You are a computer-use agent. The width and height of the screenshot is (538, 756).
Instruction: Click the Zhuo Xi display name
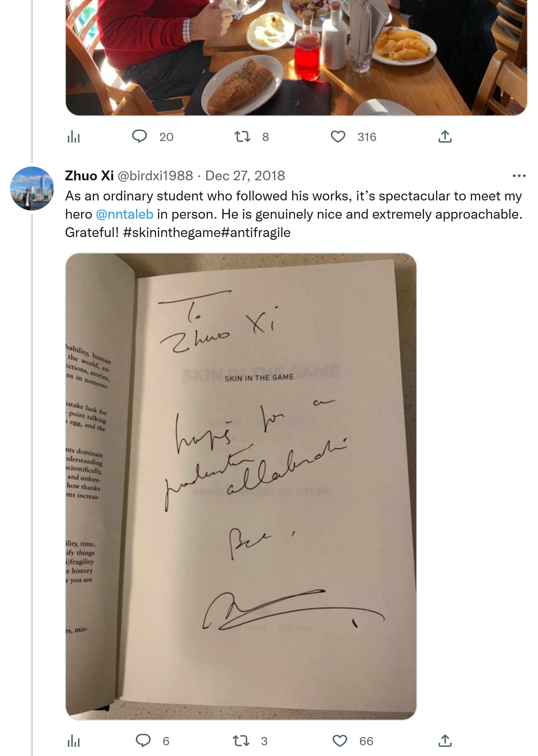pyautogui.click(x=89, y=176)
